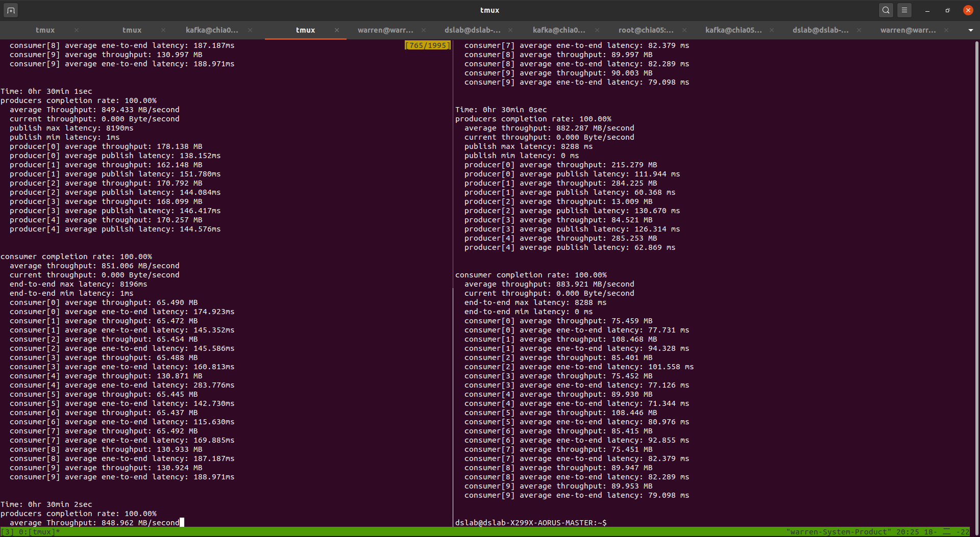This screenshot has width=980, height=537.
Task: Switch to the first tmux tab
Action: [45, 30]
